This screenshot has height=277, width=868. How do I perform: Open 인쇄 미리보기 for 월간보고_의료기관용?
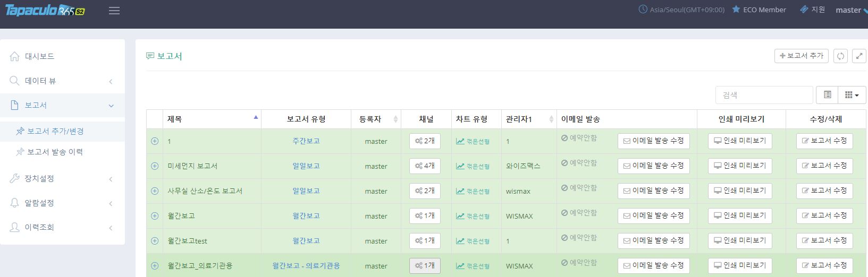pos(740,266)
